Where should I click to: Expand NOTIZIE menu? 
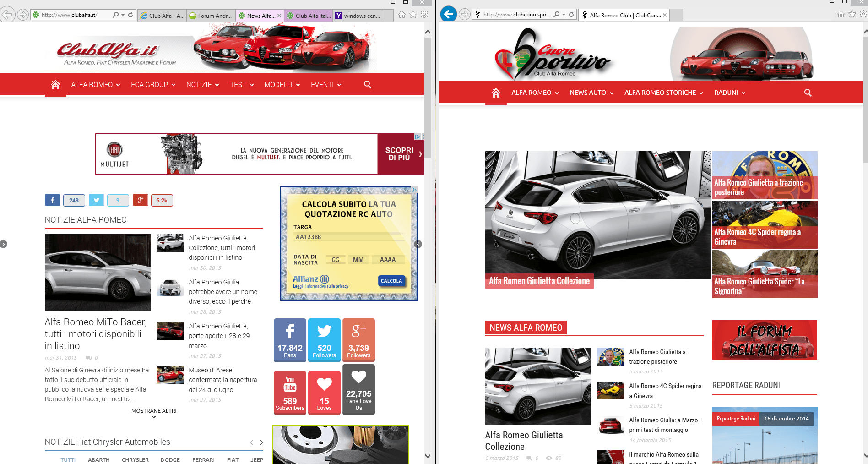(x=203, y=85)
